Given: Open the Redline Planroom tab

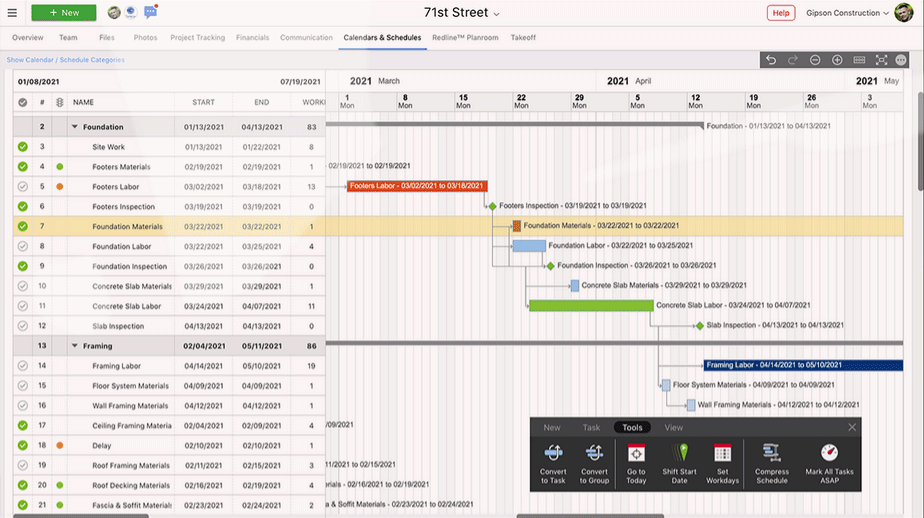Looking at the screenshot, I should (x=465, y=37).
